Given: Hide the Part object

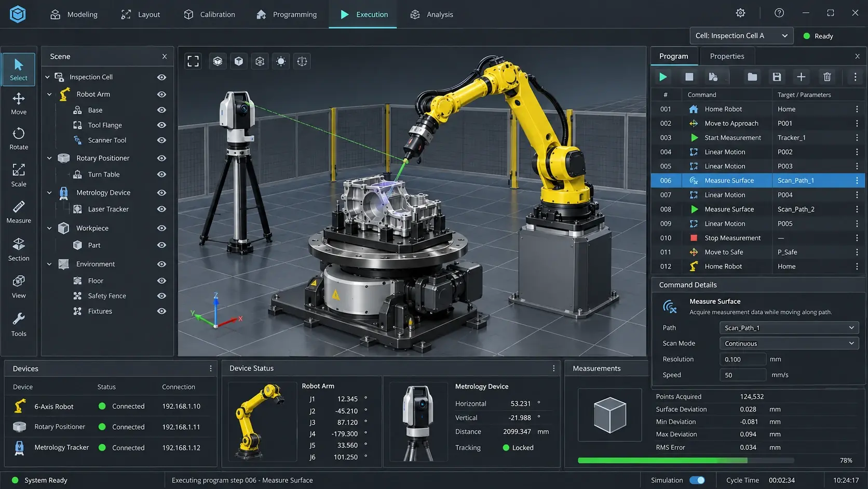Looking at the screenshot, I should 161,245.
